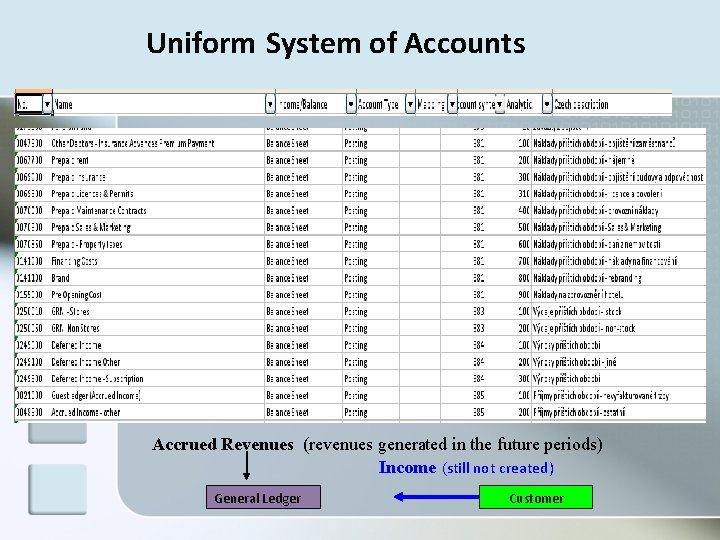Open the Account Type filter dropdown

[410, 105]
